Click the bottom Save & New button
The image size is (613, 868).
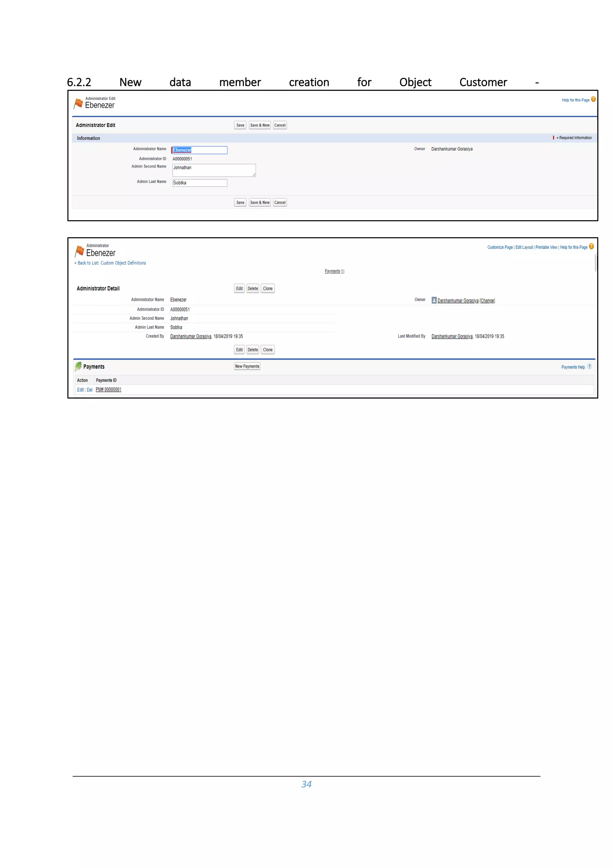(260, 202)
